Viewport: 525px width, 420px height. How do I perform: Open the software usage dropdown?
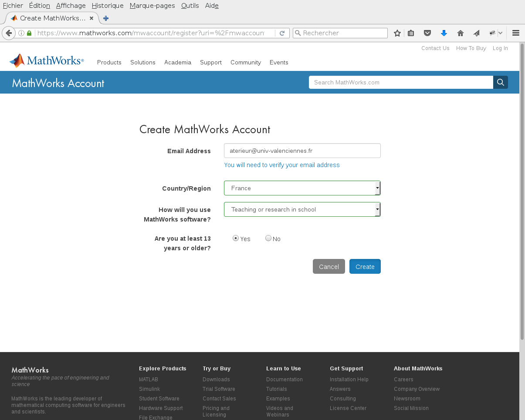pos(302,209)
